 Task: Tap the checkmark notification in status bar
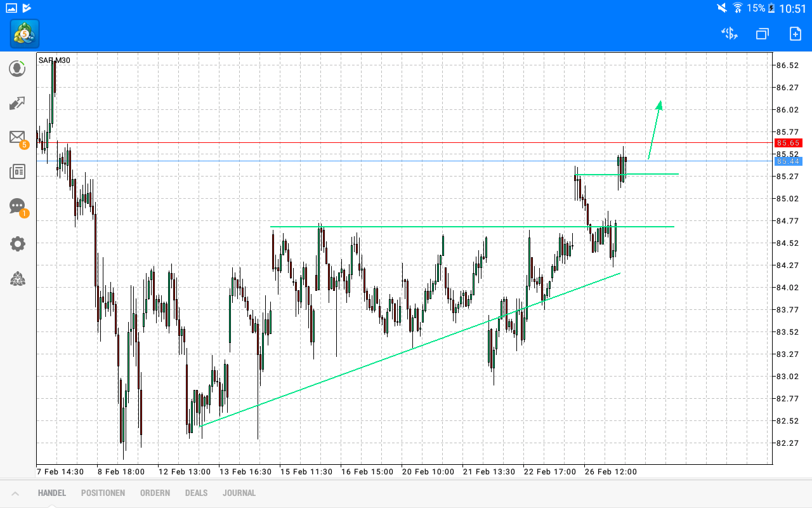pyautogui.click(x=26, y=8)
